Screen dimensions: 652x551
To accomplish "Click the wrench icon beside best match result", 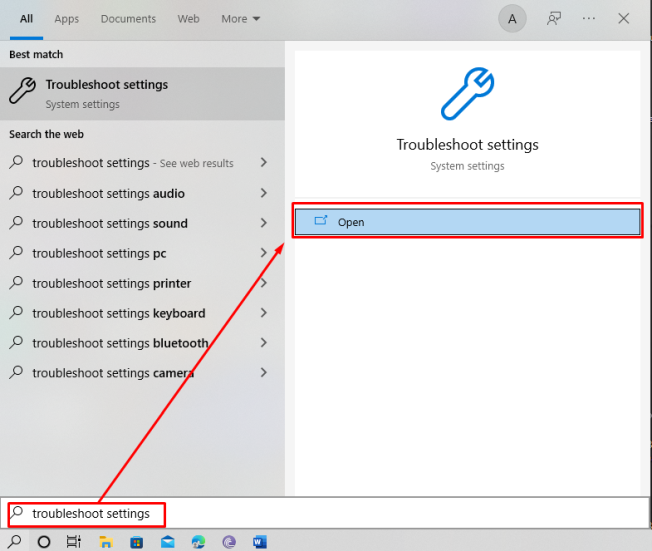I will click(x=22, y=91).
